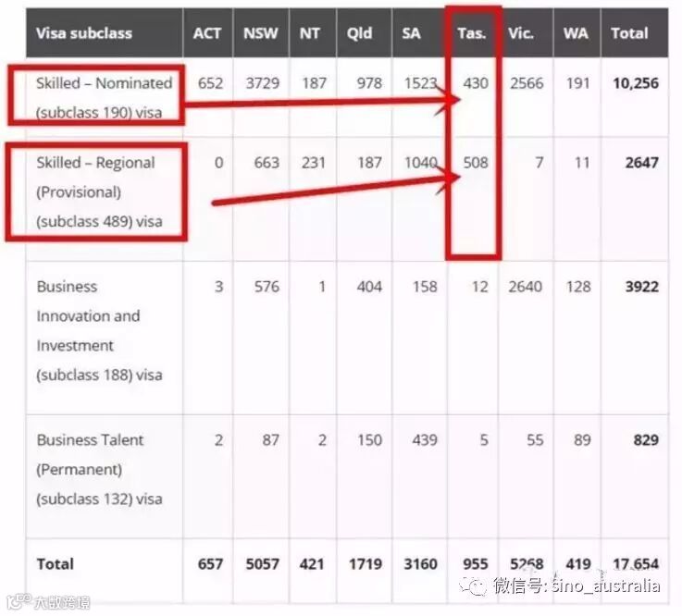Click the Visa subclass column header

(83, 33)
